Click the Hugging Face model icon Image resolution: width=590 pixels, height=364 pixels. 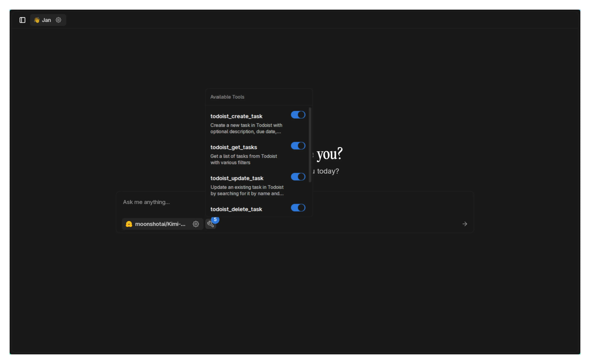(x=129, y=224)
